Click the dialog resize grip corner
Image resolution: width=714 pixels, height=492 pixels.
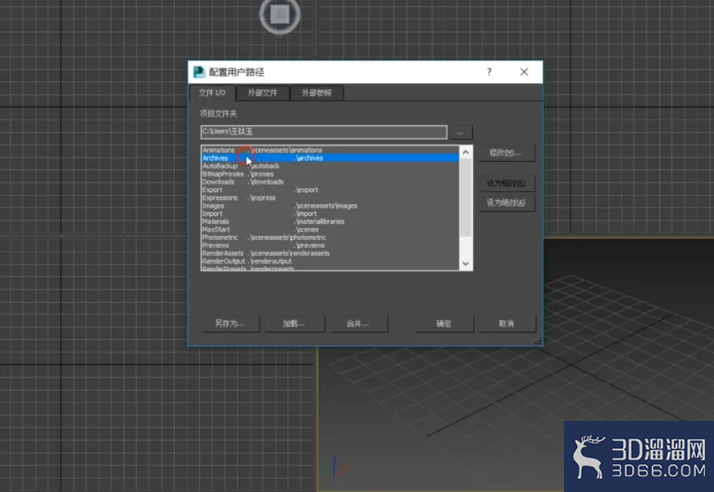538,341
